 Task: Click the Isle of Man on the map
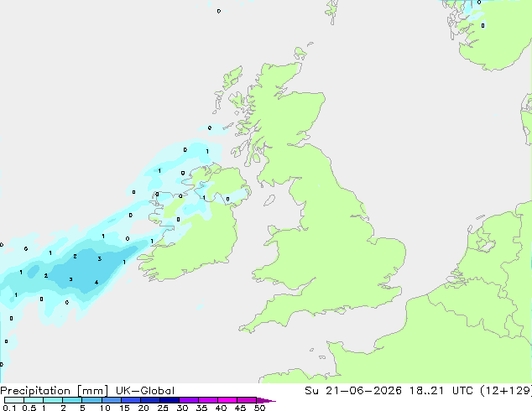[269, 200]
